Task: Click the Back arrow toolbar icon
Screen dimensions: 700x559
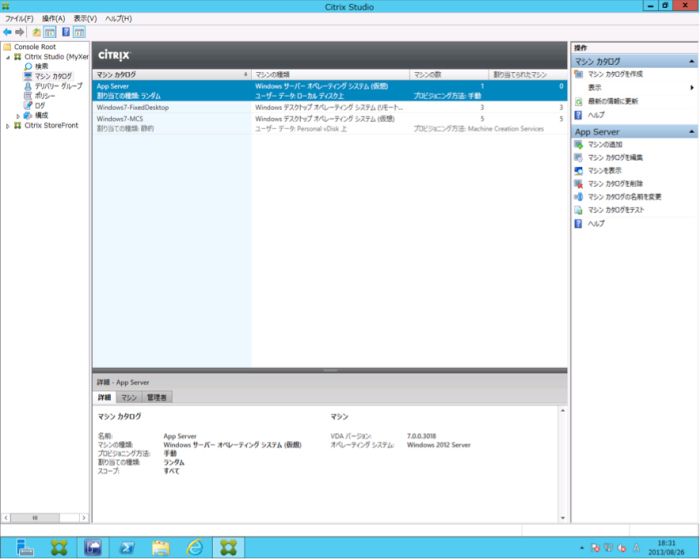Action: tap(7, 32)
